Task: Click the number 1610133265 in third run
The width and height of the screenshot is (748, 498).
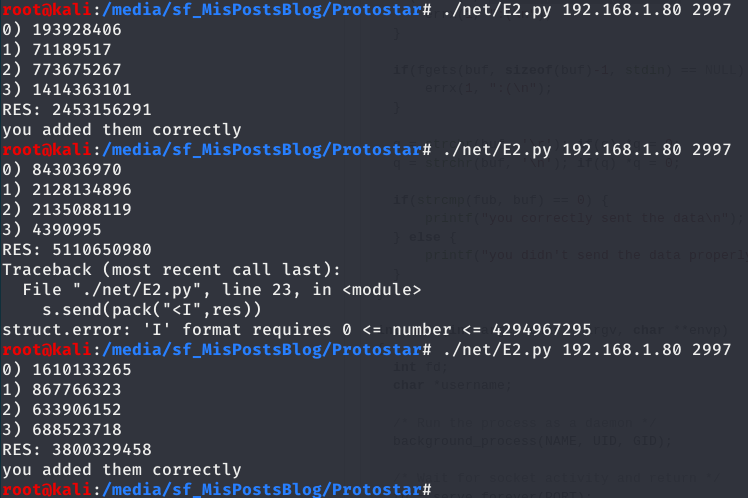Action: click(82, 370)
